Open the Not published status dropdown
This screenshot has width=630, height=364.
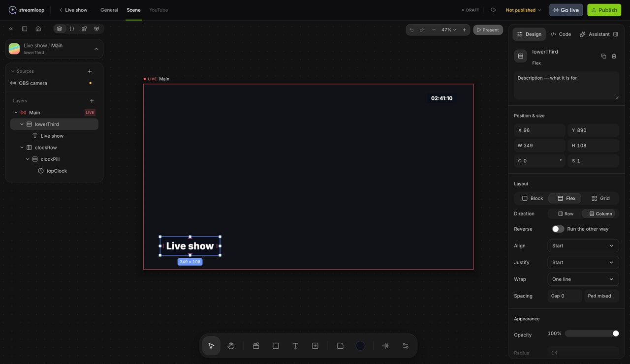point(523,10)
